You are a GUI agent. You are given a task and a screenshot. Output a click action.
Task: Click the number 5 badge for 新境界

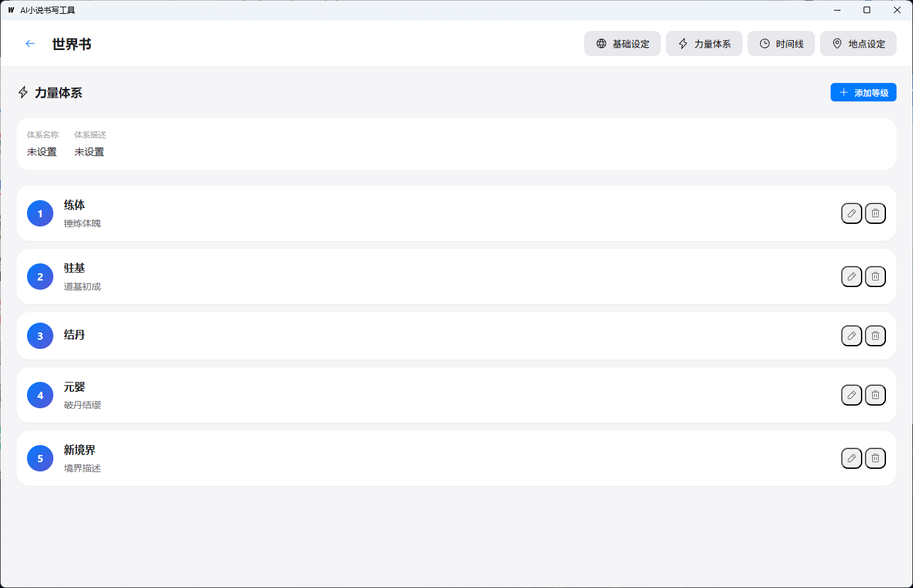coord(40,458)
